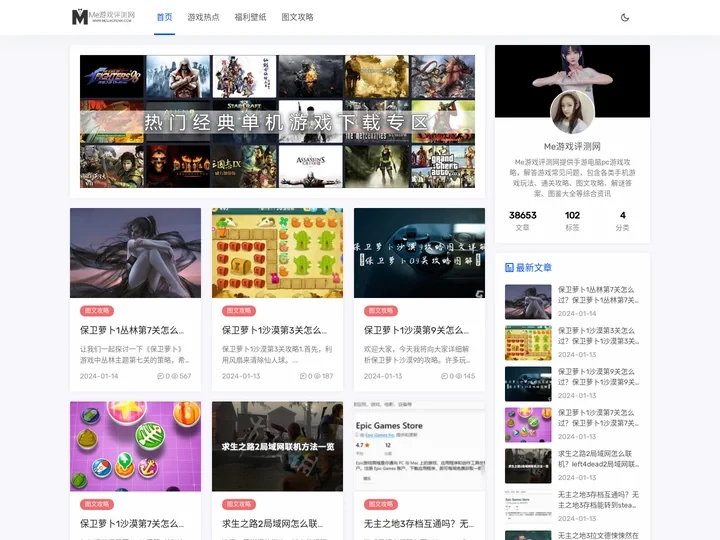Open sidebar thumbnail for 无主之地3存档 article
Image resolution: width=720 pixels, height=540 pixels.
(x=528, y=507)
